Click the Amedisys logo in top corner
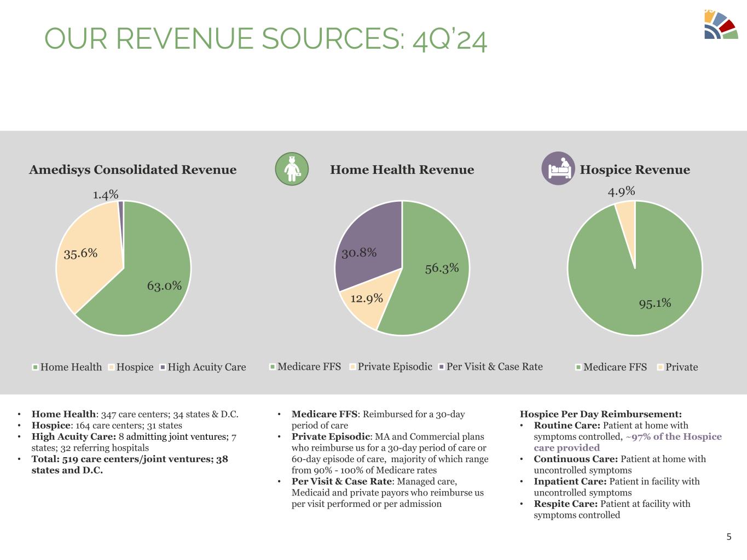Image resolution: width=747 pixels, height=560 pixels. (x=721, y=25)
